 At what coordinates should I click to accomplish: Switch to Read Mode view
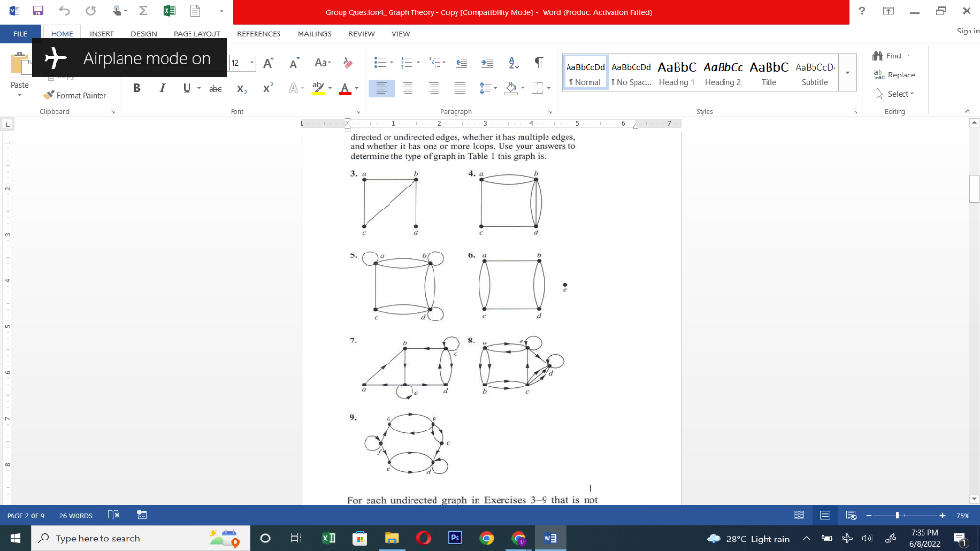[x=799, y=516]
